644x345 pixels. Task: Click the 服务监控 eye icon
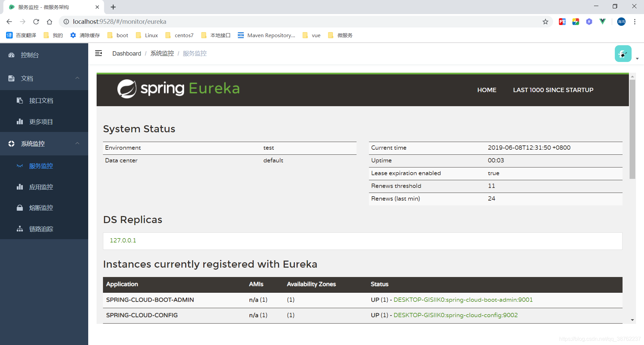coord(20,166)
